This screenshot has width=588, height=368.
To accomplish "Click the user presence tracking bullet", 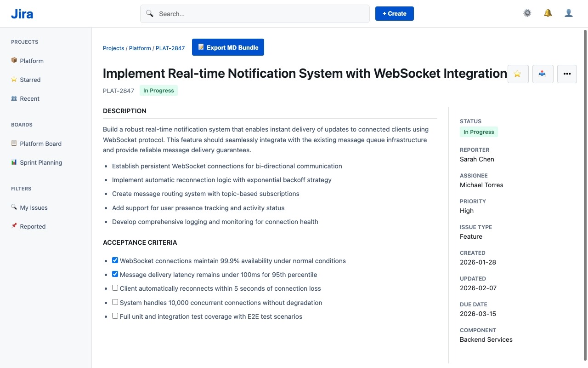I will (x=198, y=208).
